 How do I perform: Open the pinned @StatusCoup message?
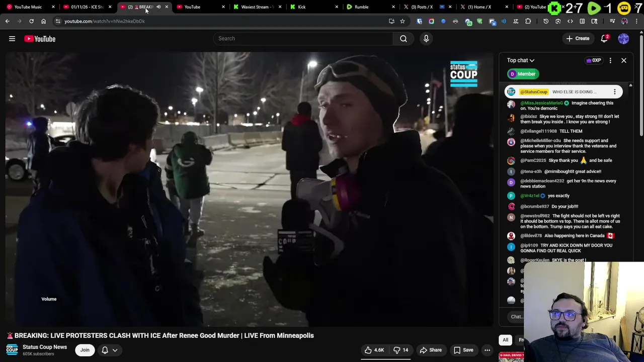563,92
